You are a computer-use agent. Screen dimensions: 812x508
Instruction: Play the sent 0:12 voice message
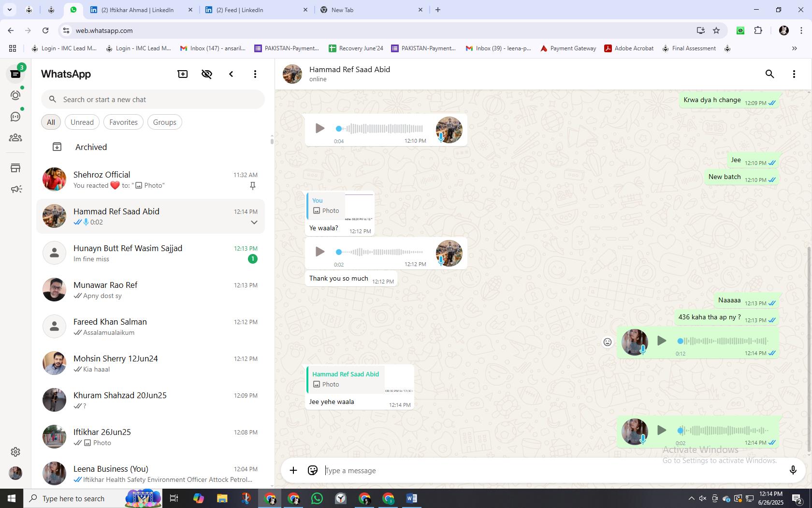click(x=662, y=341)
